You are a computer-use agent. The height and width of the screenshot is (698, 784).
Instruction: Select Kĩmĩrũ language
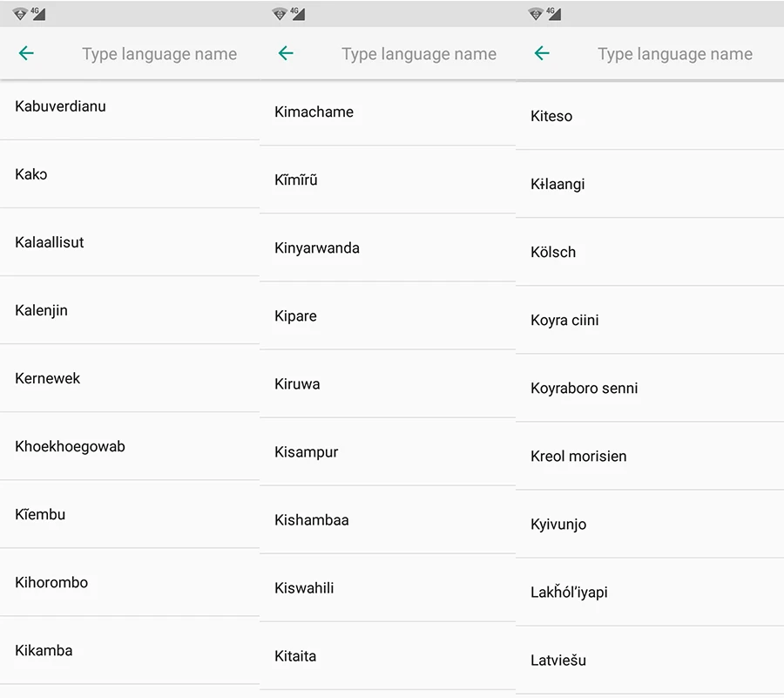388,180
